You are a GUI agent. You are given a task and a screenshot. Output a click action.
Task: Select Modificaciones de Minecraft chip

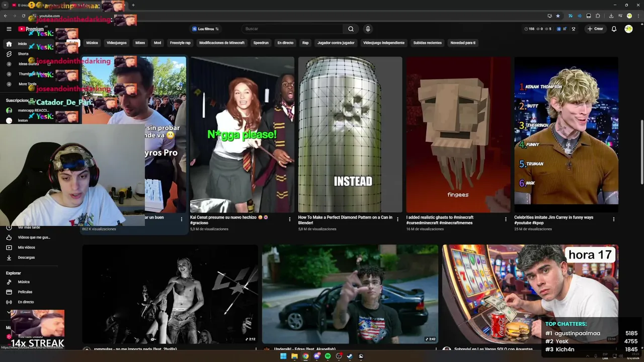pos(222,43)
